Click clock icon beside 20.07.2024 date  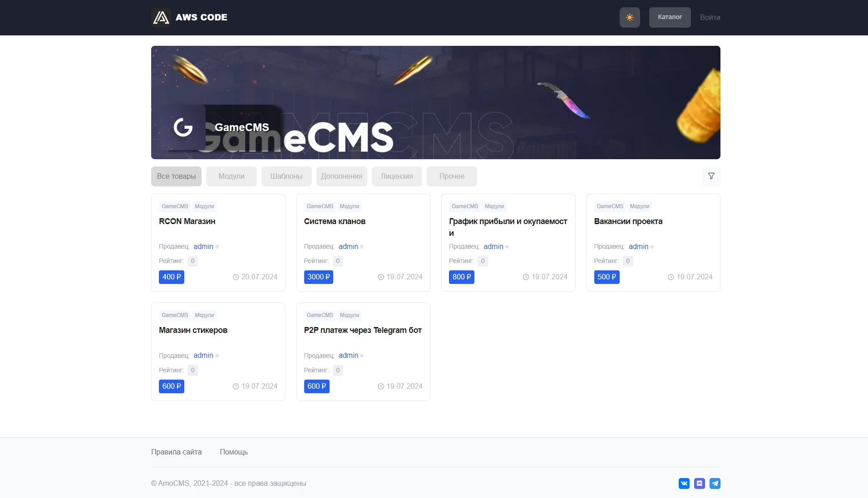pos(236,277)
